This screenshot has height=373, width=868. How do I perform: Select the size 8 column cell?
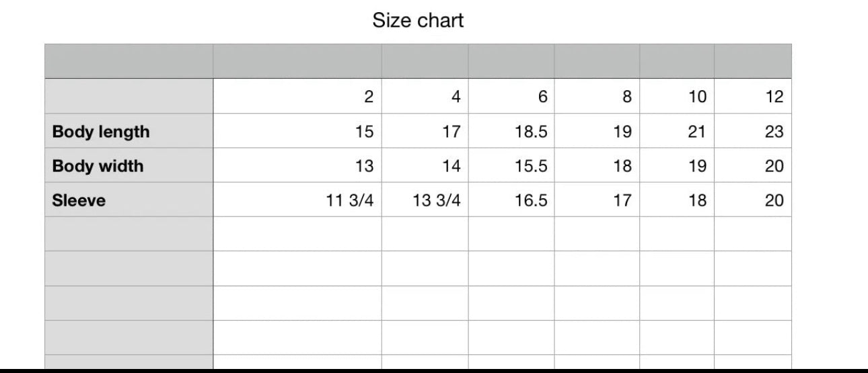(597, 96)
